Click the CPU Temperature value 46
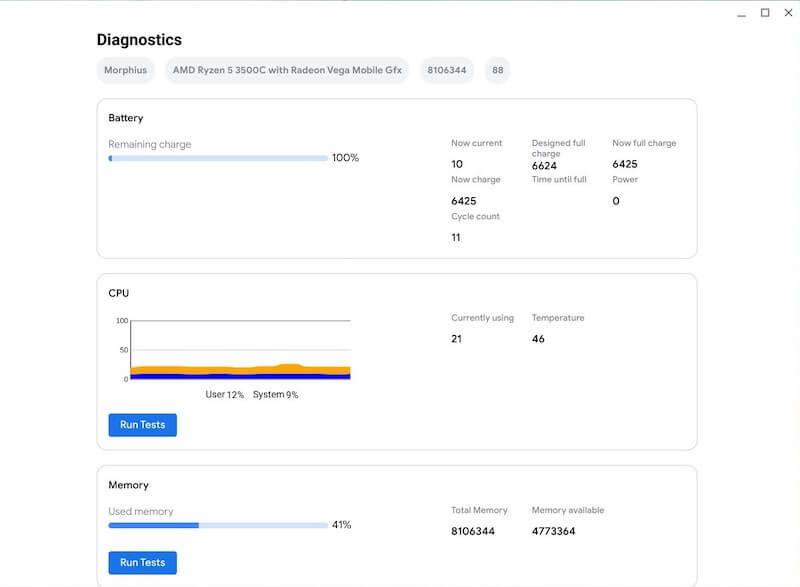 [538, 339]
